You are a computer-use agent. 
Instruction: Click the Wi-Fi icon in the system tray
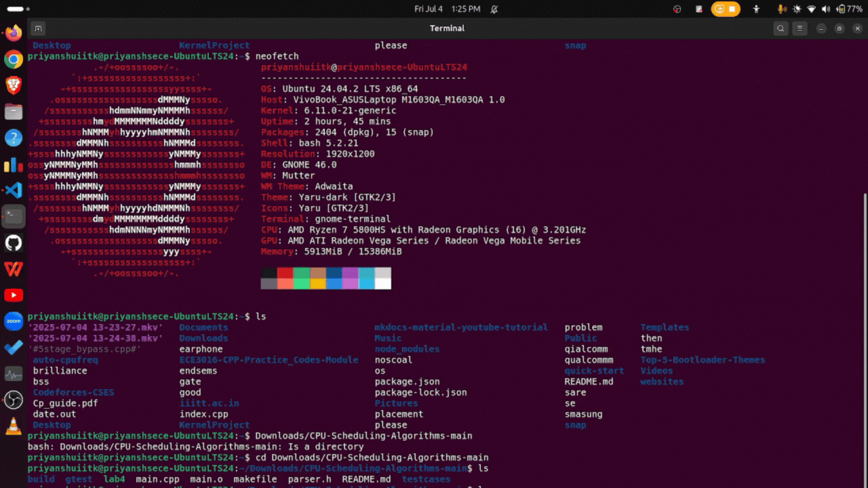click(x=811, y=9)
